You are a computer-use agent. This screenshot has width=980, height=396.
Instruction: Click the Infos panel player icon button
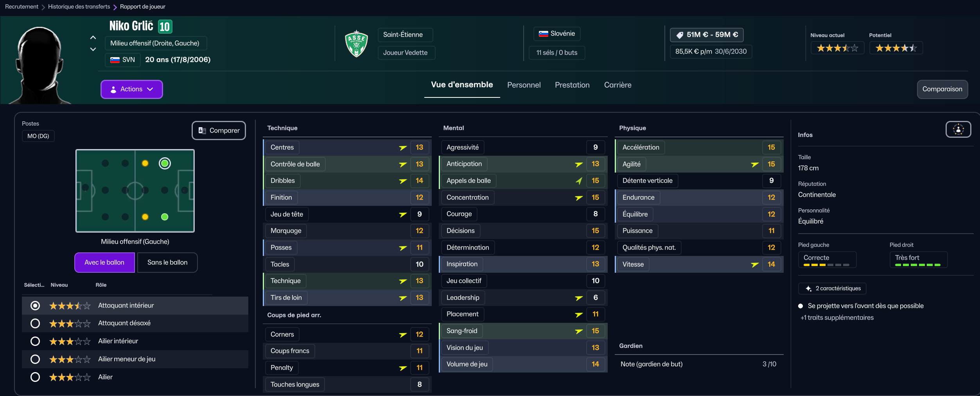958,130
